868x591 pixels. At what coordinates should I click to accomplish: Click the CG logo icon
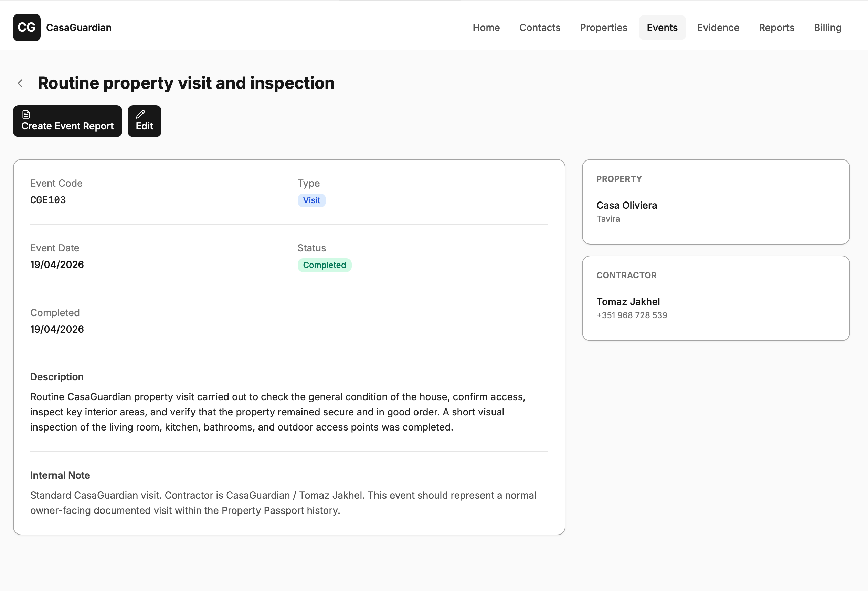(27, 27)
